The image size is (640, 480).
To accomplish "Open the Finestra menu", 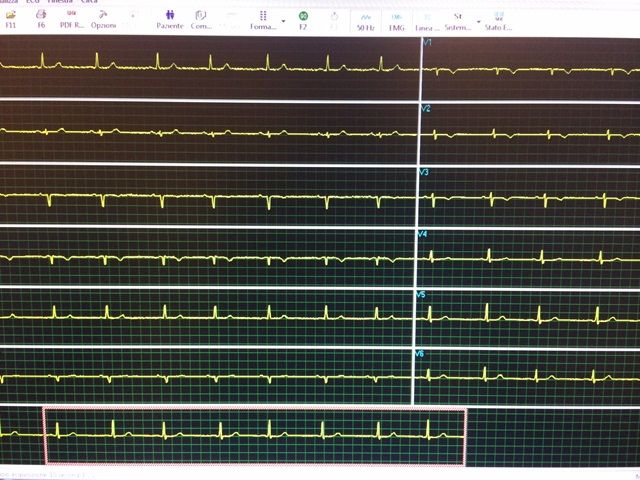I will click(60, 2).
